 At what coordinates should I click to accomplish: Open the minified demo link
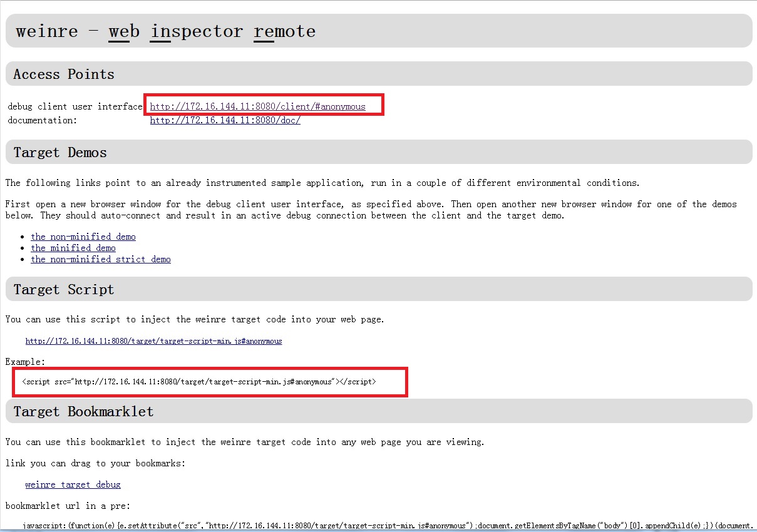[73, 248]
